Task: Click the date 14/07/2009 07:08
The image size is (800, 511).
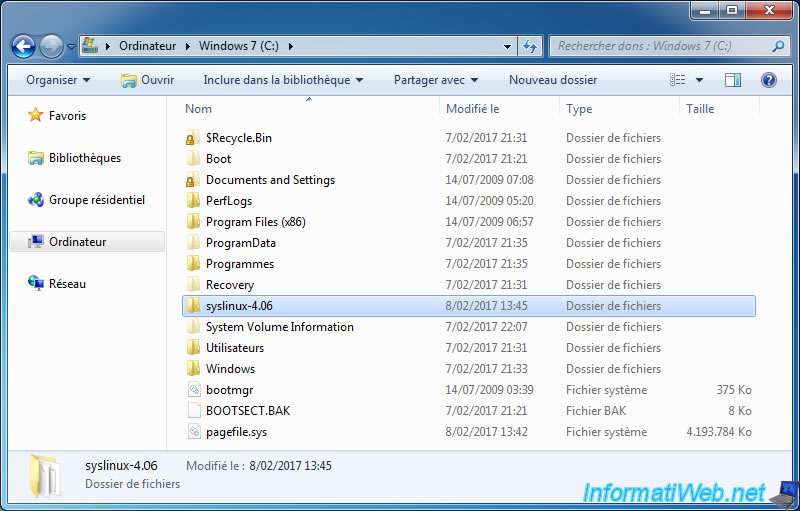Action: pos(489,180)
